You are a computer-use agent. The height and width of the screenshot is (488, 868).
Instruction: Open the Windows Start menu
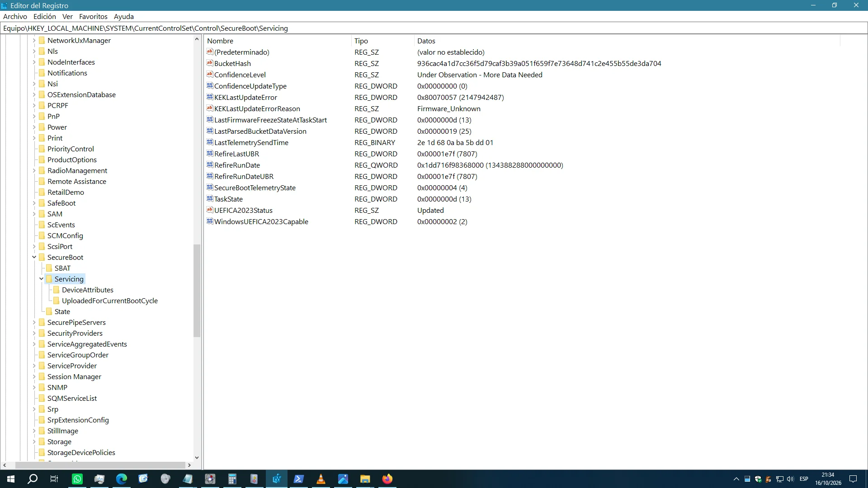[11, 479]
